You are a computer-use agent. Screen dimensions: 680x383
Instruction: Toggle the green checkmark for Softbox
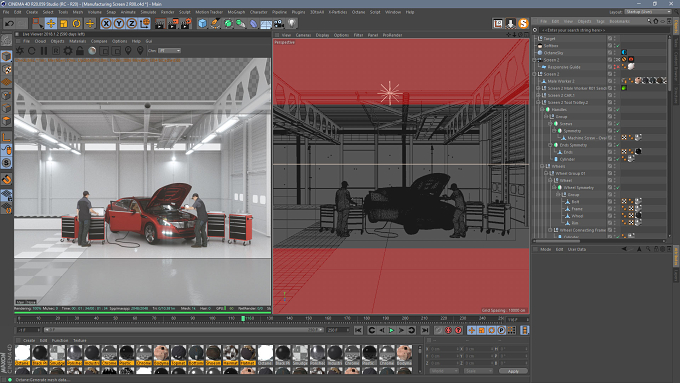click(618, 46)
